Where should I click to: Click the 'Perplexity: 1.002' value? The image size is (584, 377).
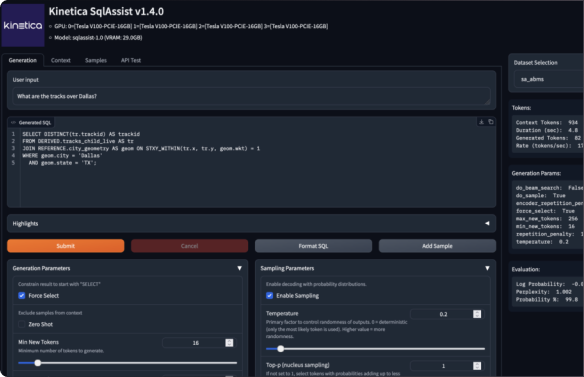pos(543,292)
